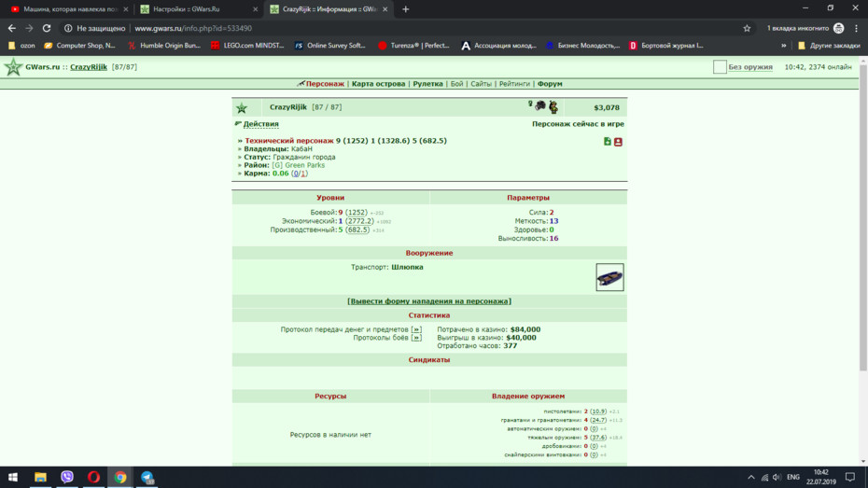Click the volume icon in system tray
Viewport: 868px width, 488px height.
[x=777, y=477]
